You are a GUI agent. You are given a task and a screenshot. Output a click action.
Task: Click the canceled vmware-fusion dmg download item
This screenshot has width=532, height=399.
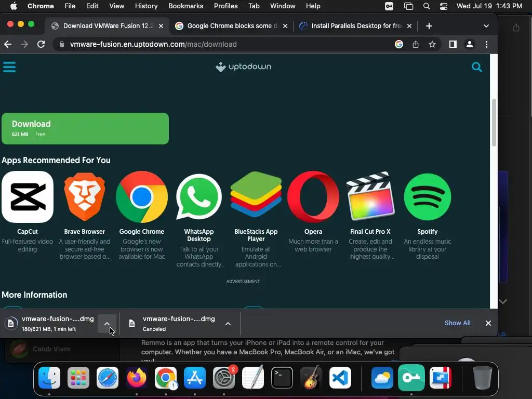tap(173, 323)
